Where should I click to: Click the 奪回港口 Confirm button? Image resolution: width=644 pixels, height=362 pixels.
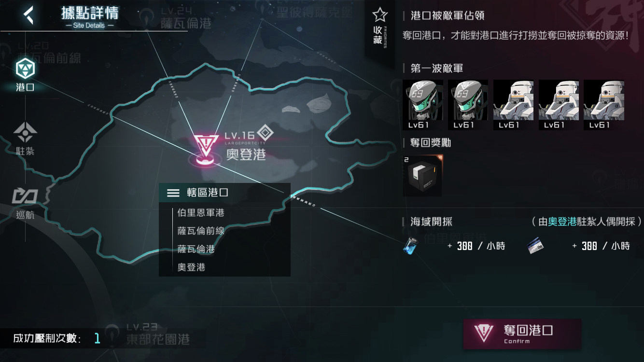tap(522, 334)
